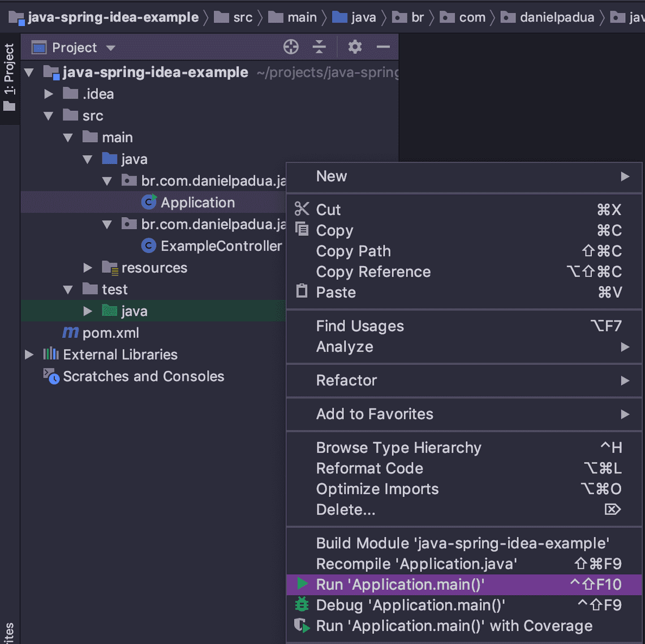The height and width of the screenshot is (644, 645).
Task: Open Project panel settings gear
Action: coord(355,47)
